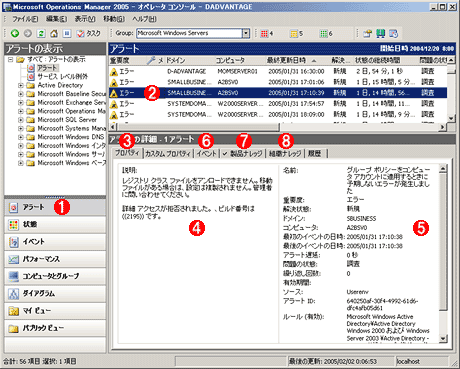
Task: Select the W2000SERVER alert updated 17:54:57
Action: 277,104
